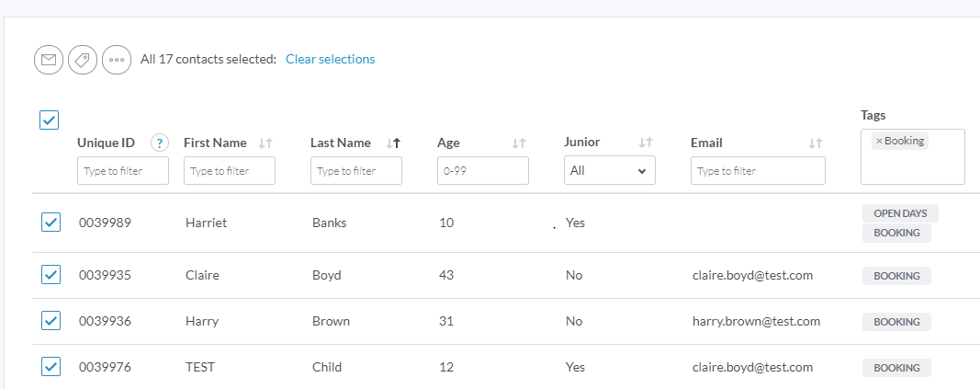Click the Age range filter field
Image resolution: width=980 pixels, height=389 pixels.
(x=483, y=171)
